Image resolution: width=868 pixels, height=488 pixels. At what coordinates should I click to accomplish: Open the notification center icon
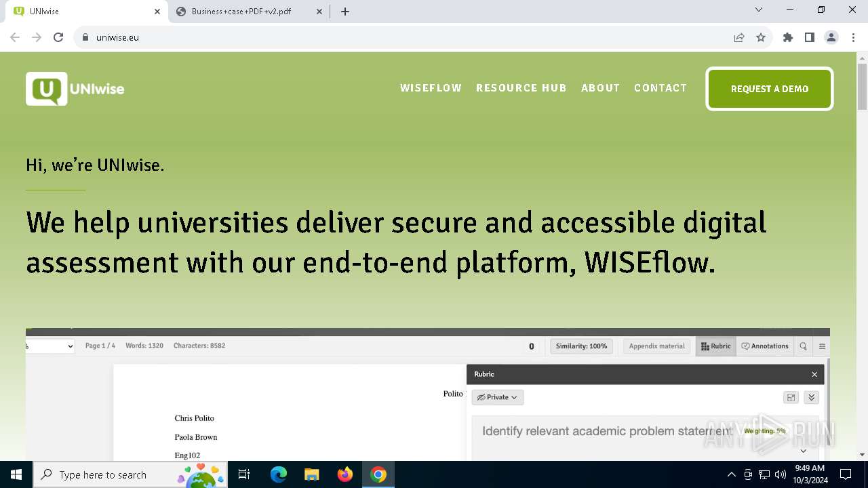point(846,474)
